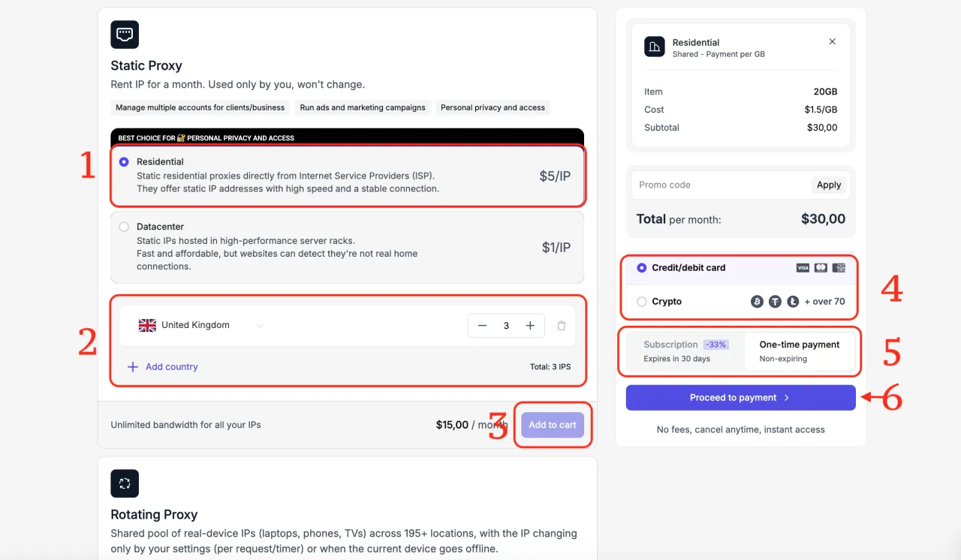Click the Proceed to payment button

point(740,398)
